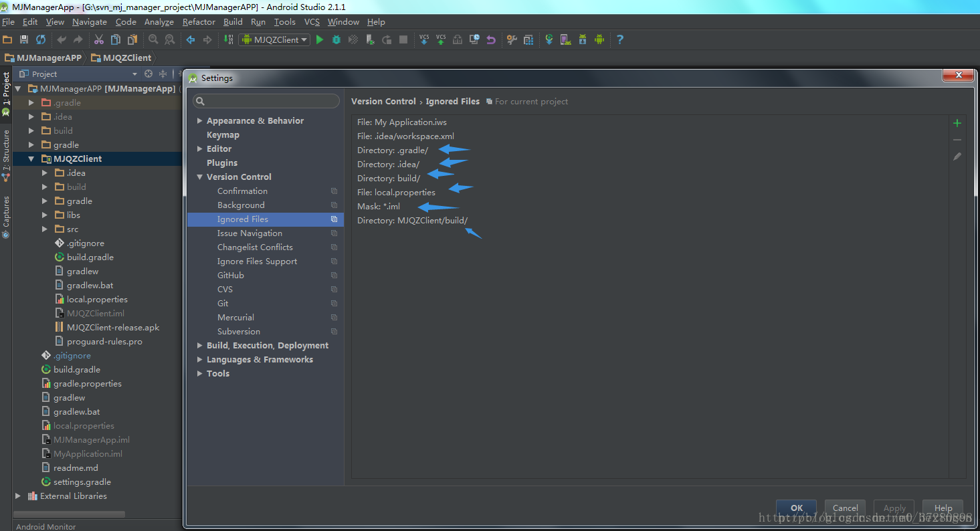980x531 pixels.
Task: Click the VCS Update Project icon
Action: point(424,39)
